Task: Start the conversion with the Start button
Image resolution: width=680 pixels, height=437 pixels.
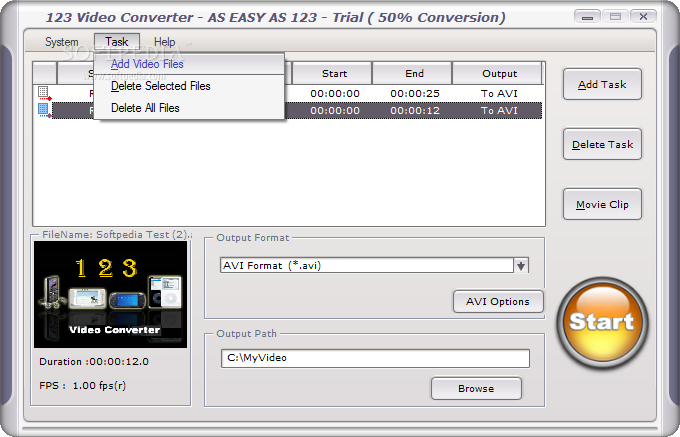Action: (x=602, y=323)
